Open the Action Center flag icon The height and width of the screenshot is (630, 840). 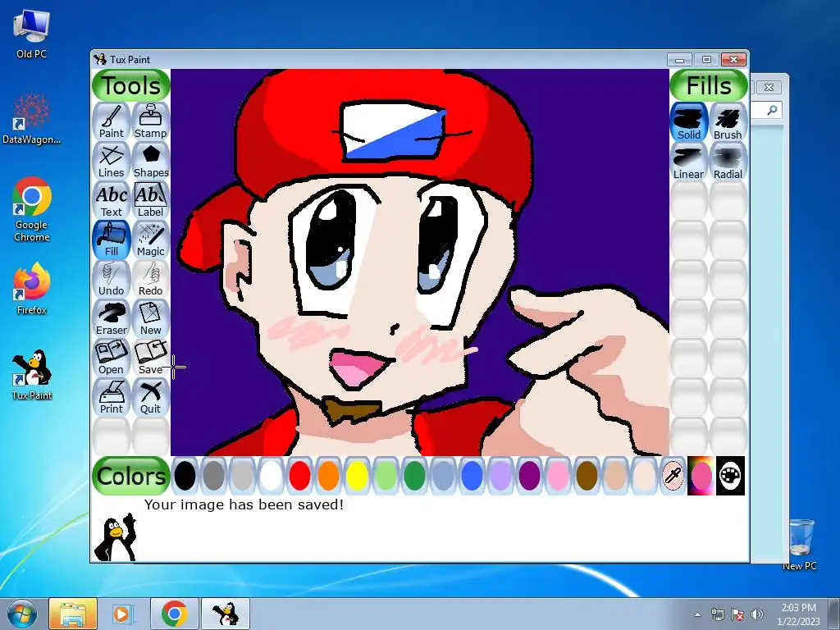(737, 614)
